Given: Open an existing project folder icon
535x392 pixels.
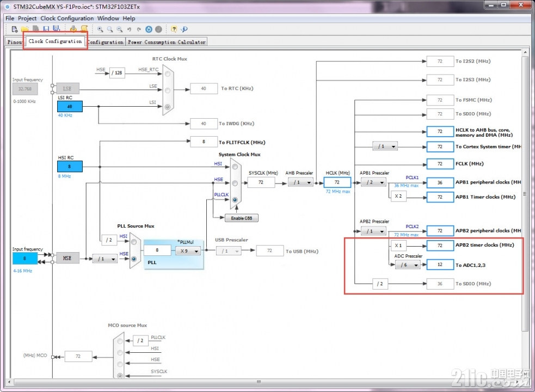Looking at the screenshot, I should point(25,29).
